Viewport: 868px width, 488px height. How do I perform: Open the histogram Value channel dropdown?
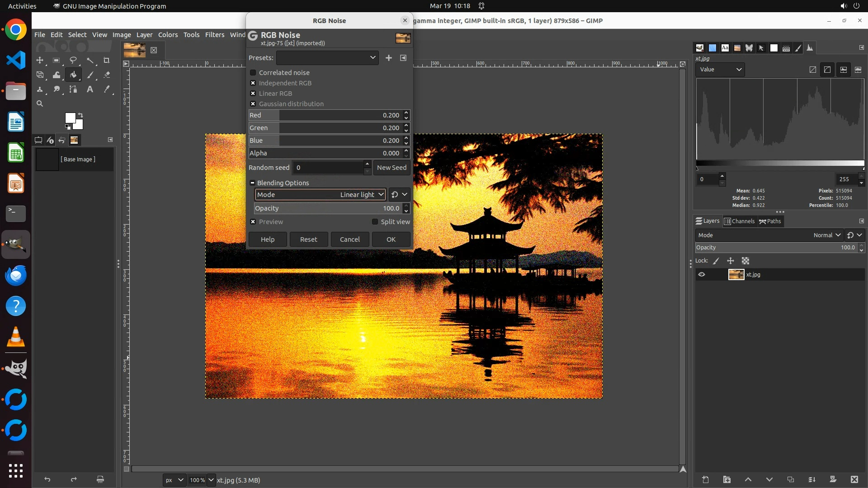click(720, 70)
